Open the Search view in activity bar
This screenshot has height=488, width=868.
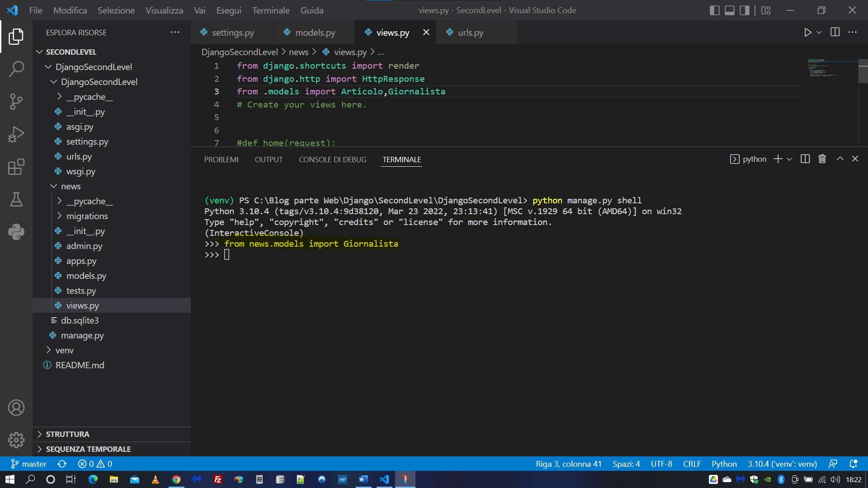[16, 69]
